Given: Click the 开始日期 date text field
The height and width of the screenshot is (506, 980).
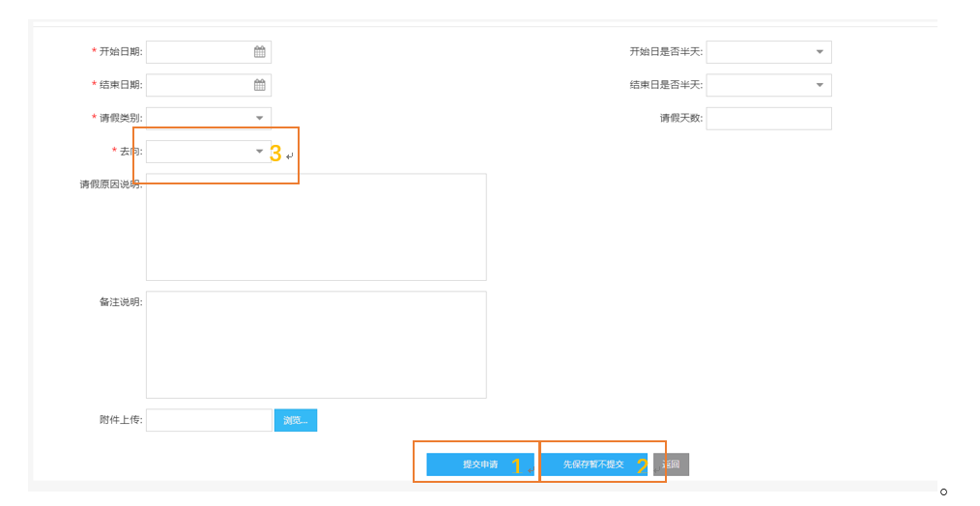Looking at the screenshot, I should click(198, 52).
